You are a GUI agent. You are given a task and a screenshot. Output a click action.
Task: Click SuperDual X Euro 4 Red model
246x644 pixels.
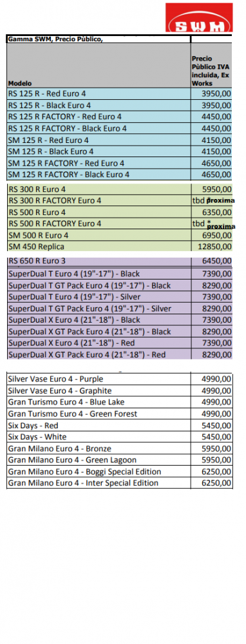pos(71,343)
